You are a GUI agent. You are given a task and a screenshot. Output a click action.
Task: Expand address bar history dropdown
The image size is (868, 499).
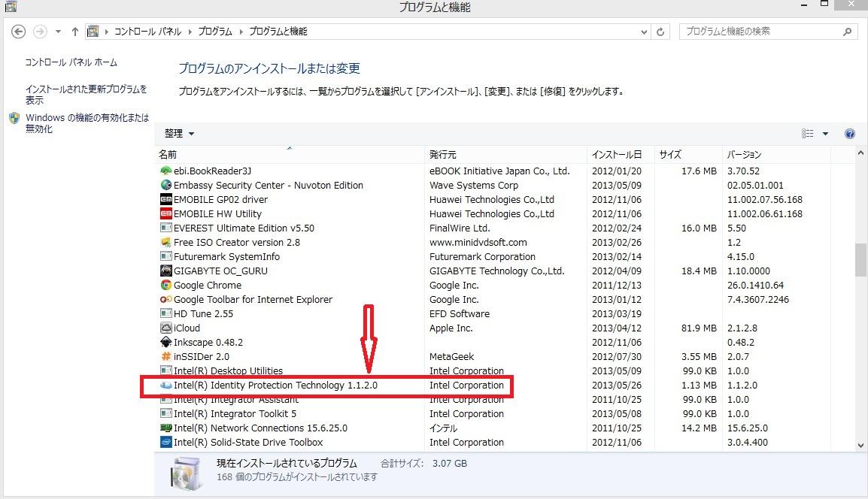[644, 32]
